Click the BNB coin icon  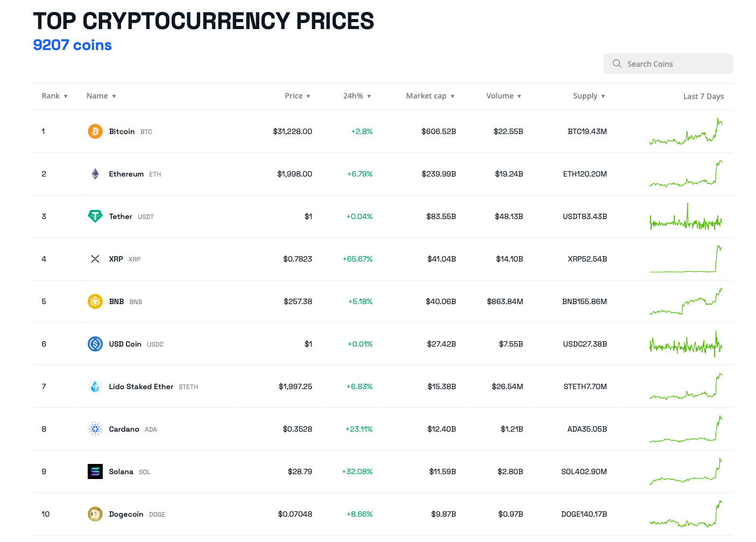coord(95,301)
